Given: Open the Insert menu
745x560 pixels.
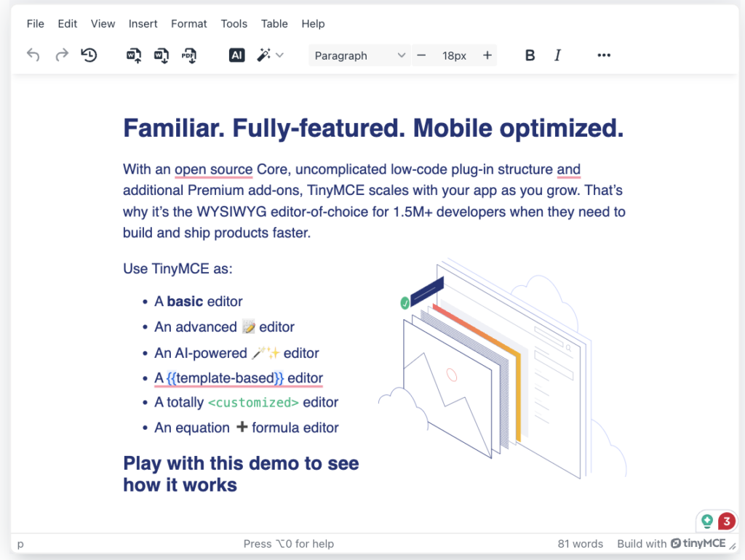Looking at the screenshot, I should [x=143, y=23].
